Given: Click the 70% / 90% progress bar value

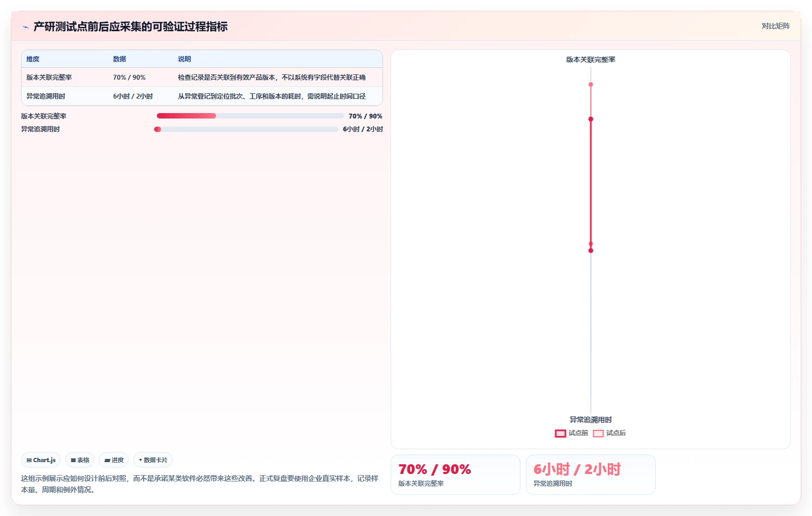Looking at the screenshot, I should pos(365,116).
